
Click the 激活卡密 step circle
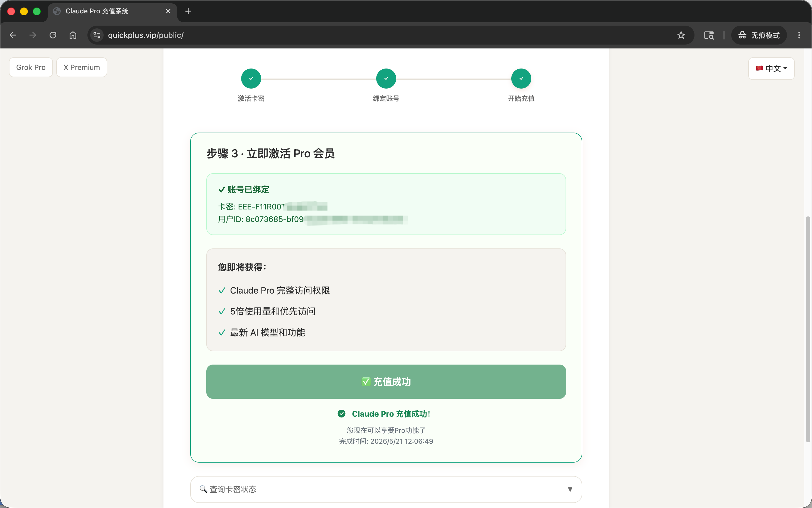pos(251,78)
